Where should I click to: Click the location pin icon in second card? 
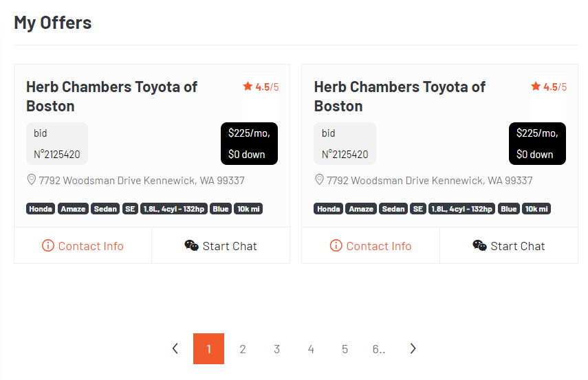[320, 180]
